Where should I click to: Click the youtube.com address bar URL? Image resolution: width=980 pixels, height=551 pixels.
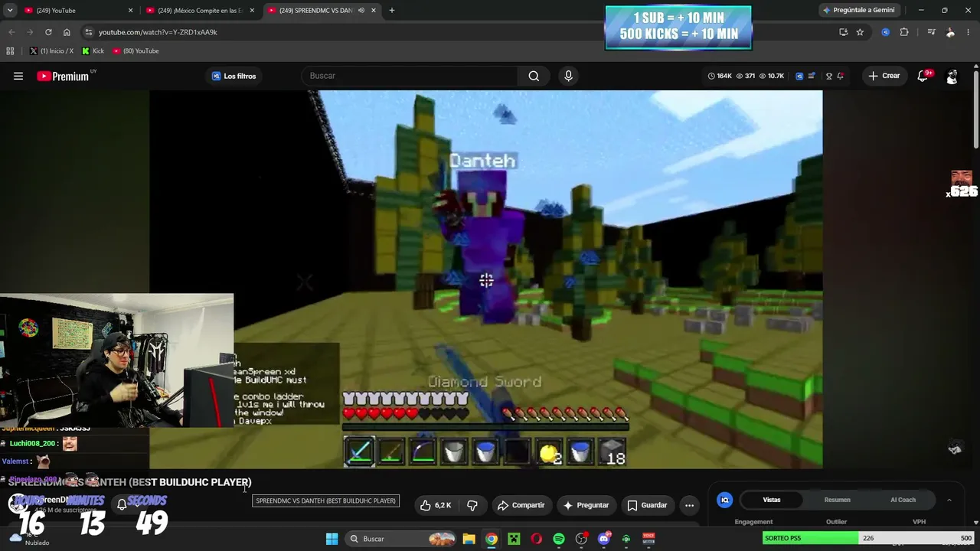(x=158, y=32)
